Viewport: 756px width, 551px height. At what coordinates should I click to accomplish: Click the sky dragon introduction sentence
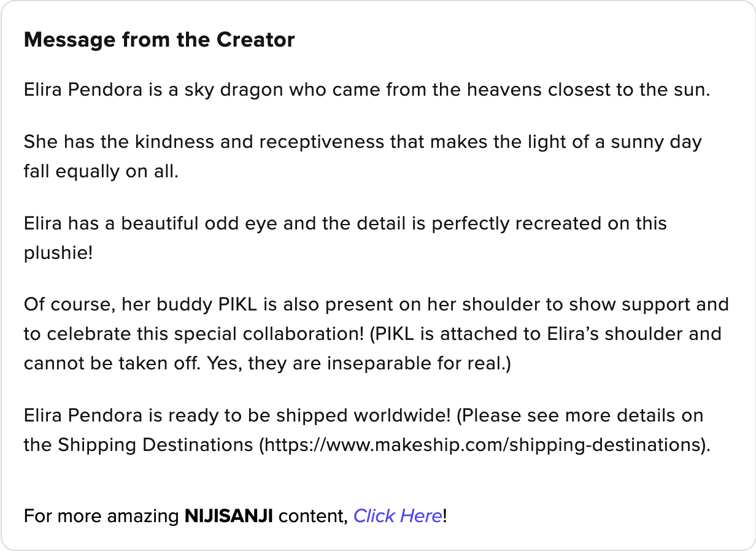(x=366, y=90)
